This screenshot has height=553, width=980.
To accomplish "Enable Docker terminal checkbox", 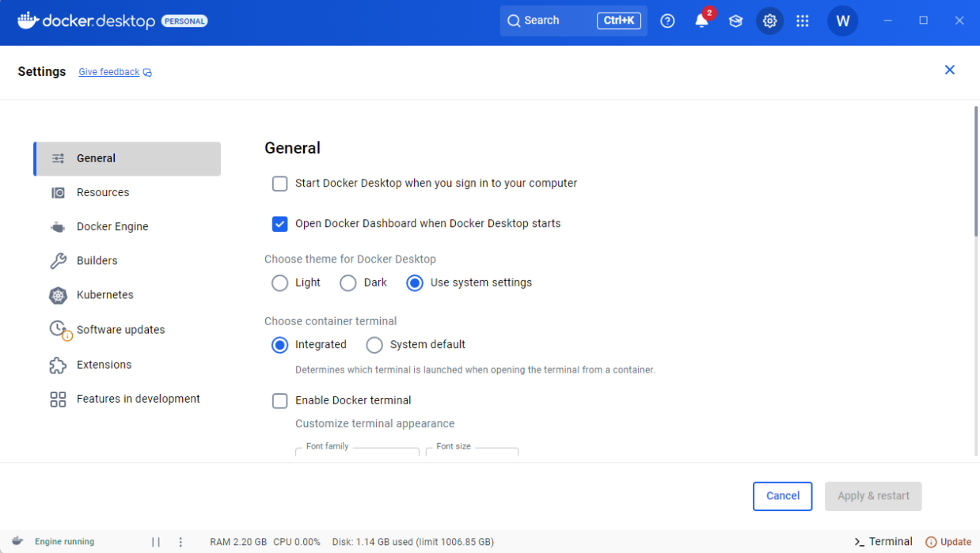I will pos(279,401).
